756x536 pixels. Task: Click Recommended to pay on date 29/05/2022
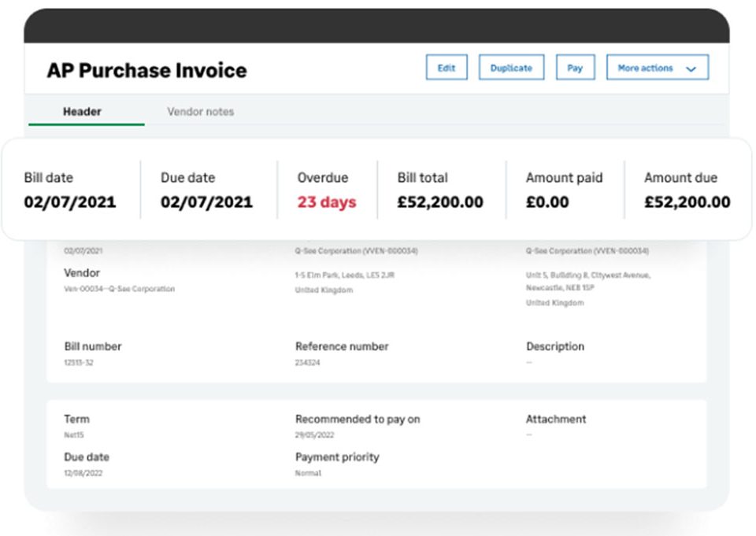pos(314,434)
